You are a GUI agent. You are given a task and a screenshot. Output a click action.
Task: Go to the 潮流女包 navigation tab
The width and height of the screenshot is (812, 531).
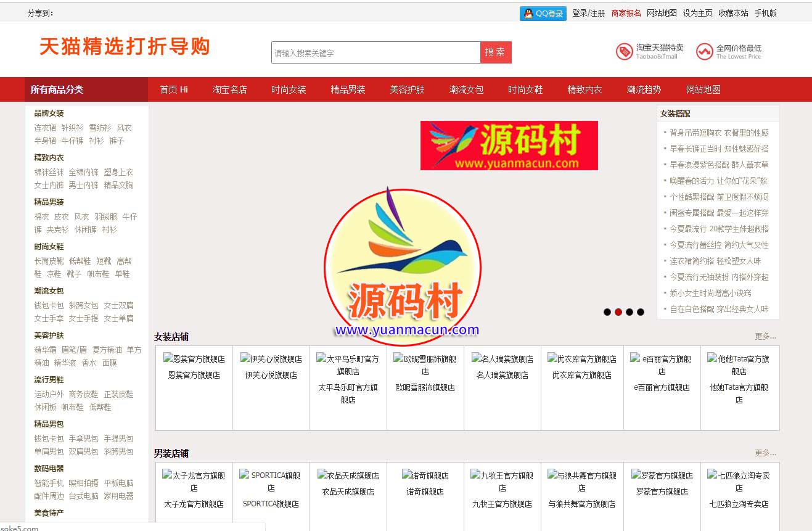click(x=466, y=89)
